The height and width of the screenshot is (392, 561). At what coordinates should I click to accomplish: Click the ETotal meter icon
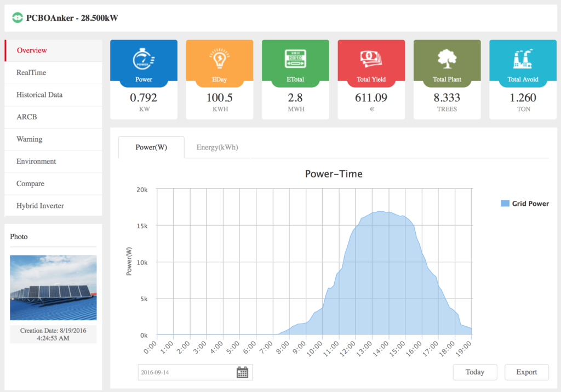295,58
